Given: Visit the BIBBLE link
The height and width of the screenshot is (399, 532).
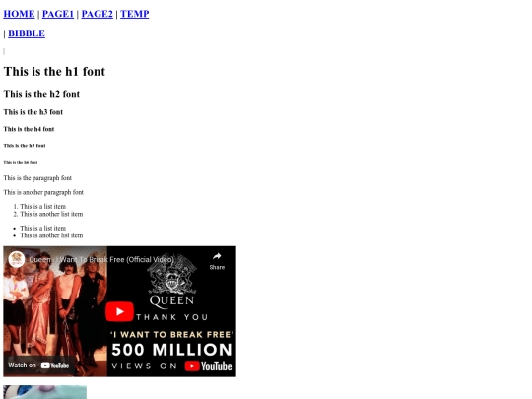Looking at the screenshot, I should 27,33.
